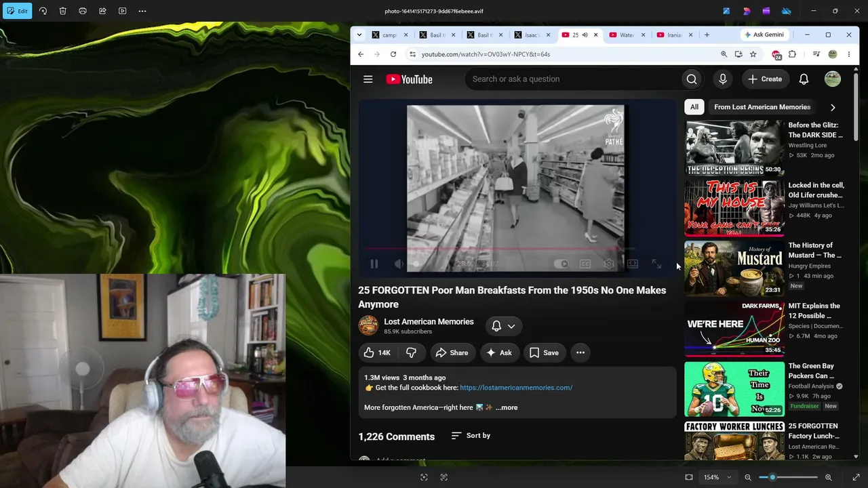Expand notification options for Lost American Memories

(504, 326)
